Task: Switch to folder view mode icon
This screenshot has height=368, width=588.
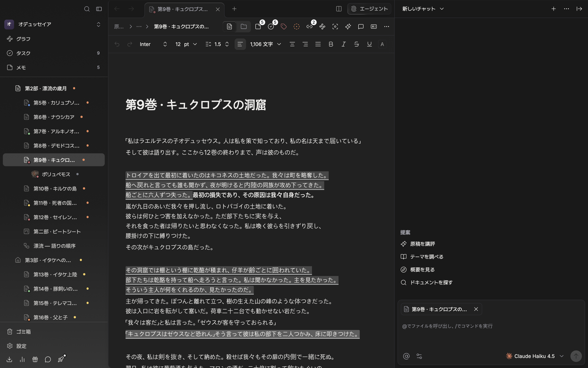Action: pos(243,27)
